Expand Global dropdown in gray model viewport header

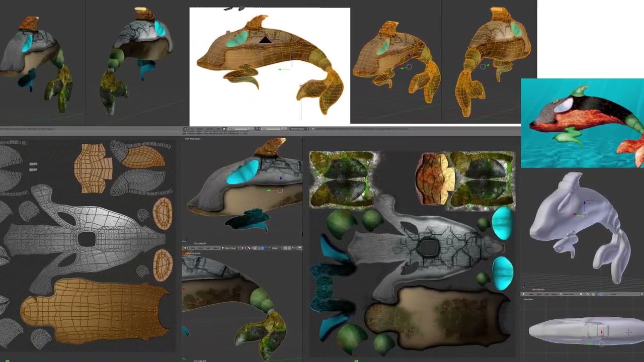[x=614, y=294]
